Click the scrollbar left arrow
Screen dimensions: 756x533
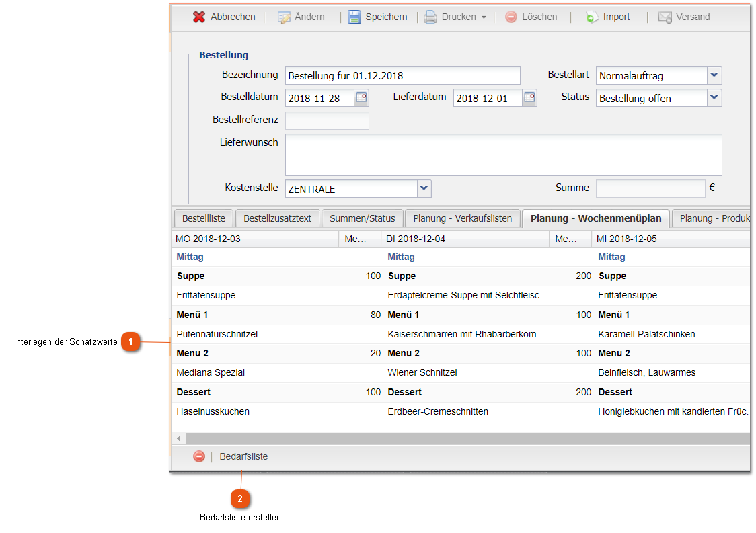click(x=179, y=438)
